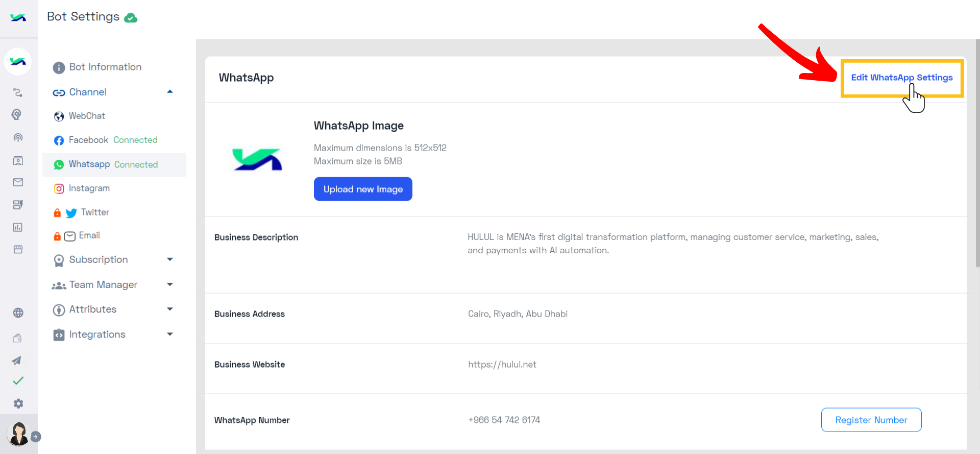Open the flow builder route icon in sidebar
The image size is (980, 454).
pyautogui.click(x=18, y=92)
